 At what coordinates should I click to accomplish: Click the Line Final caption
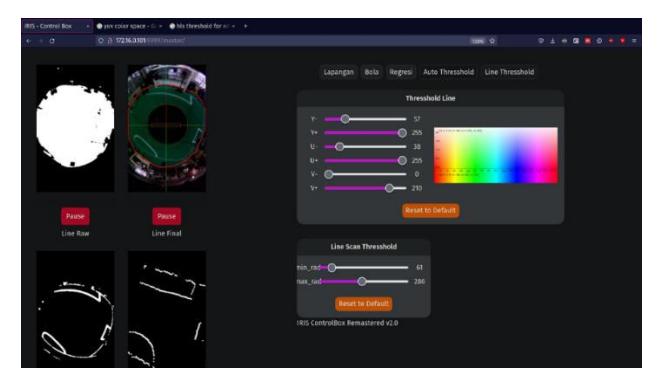tap(166, 233)
